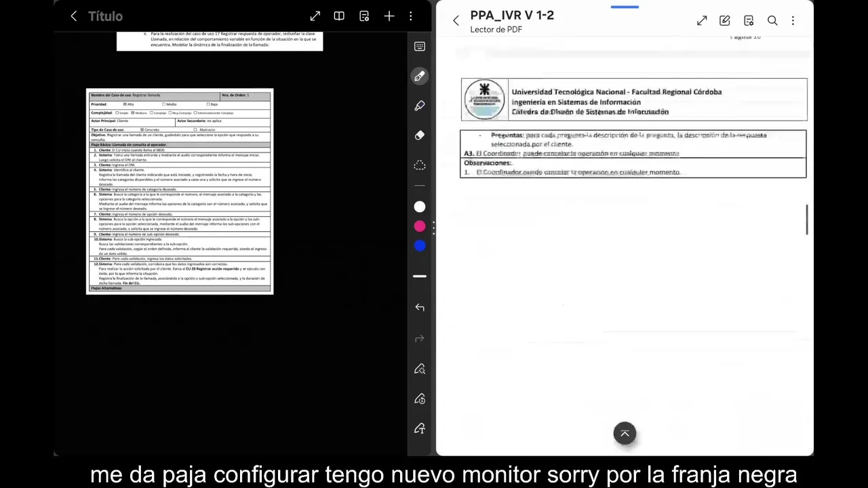868x488 pixels.
Task: Pick the blue pen color
Action: pyautogui.click(x=420, y=246)
